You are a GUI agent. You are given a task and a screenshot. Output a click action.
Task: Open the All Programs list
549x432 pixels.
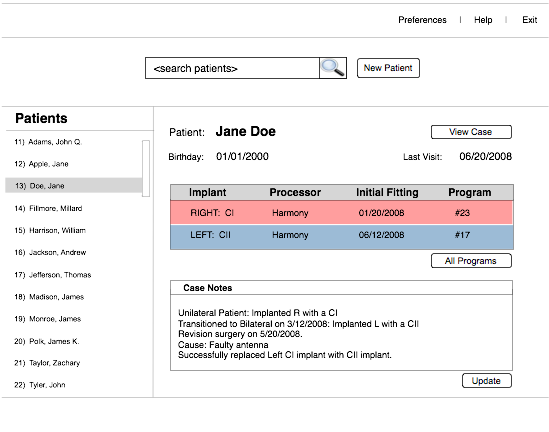[x=471, y=261]
